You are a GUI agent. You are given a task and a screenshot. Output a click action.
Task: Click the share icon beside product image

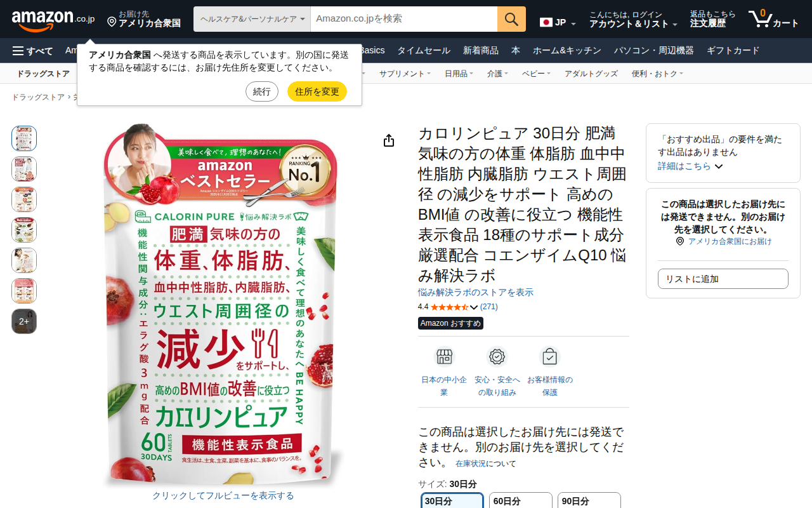click(x=389, y=141)
